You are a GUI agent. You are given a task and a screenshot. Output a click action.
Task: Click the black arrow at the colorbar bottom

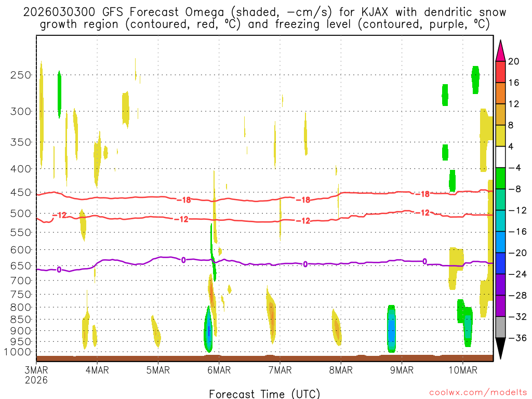[500, 349]
